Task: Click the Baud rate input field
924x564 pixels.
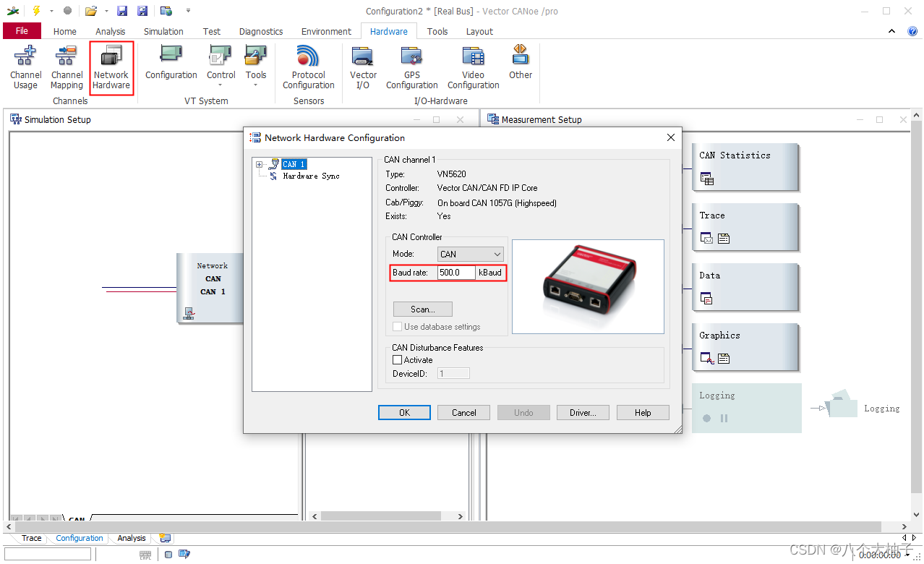Action: coord(456,273)
